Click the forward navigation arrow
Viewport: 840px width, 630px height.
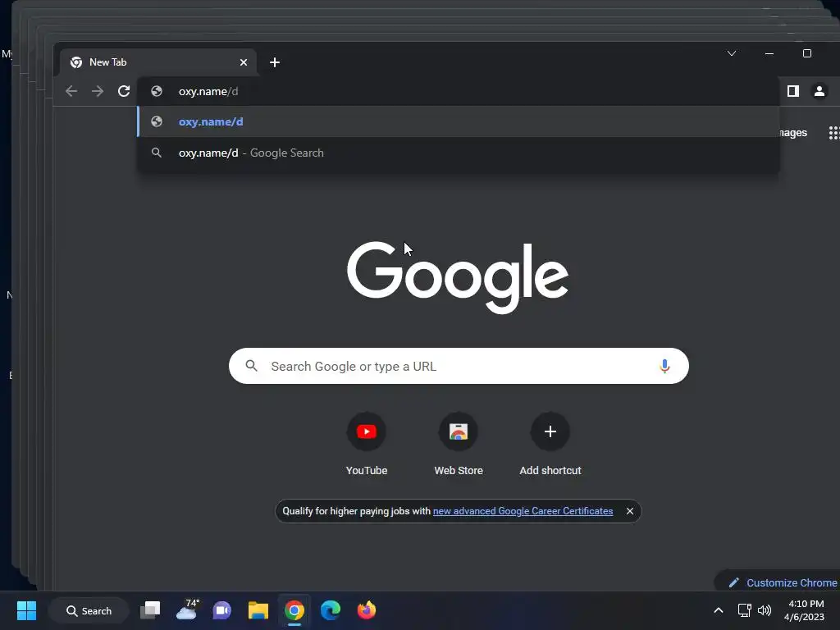98,91
